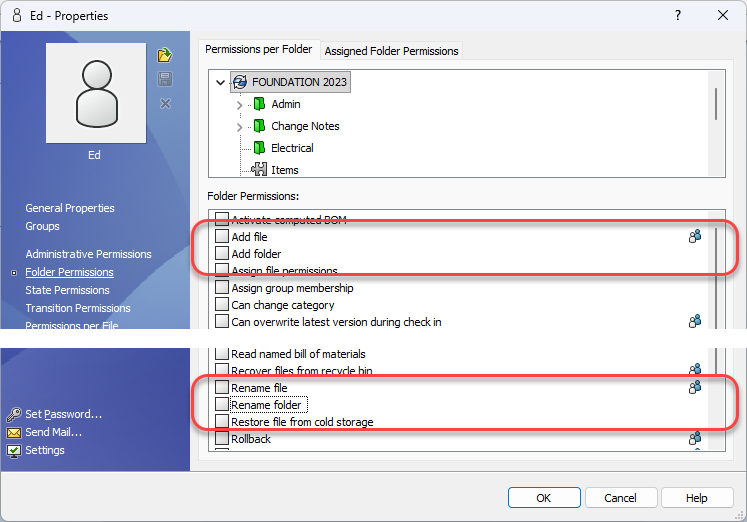Collapse the FOUNDATION 2023 tree root
747x522 pixels.
(x=220, y=82)
